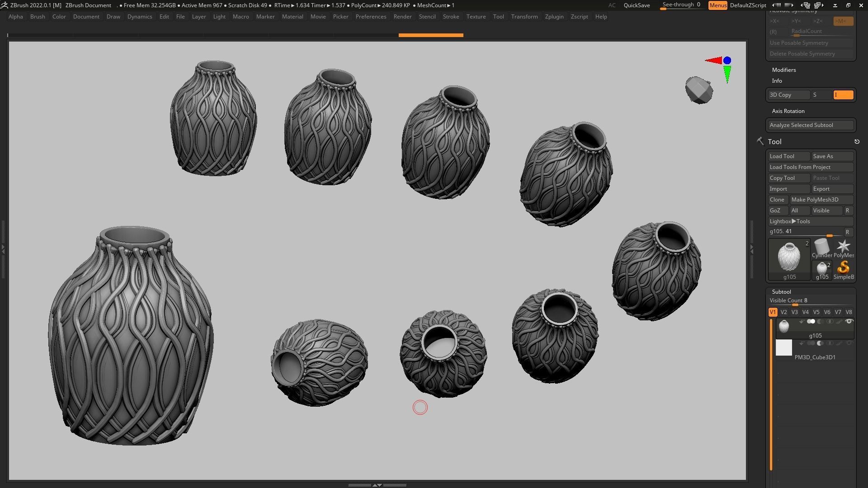Toggle polypaint brush icon on PM3D_Cube3D1

tap(840, 343)
